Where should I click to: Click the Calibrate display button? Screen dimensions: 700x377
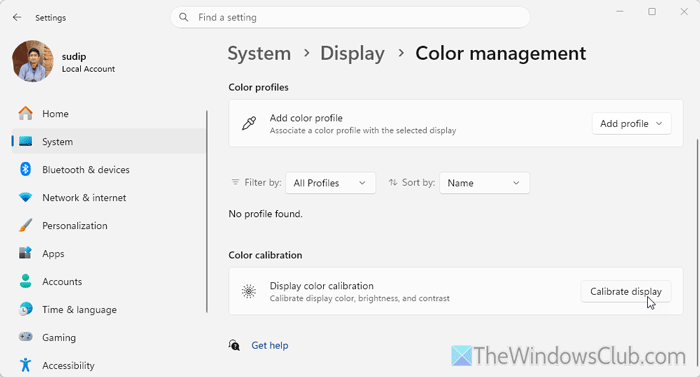pyautogui.click(x=625, y=292)
